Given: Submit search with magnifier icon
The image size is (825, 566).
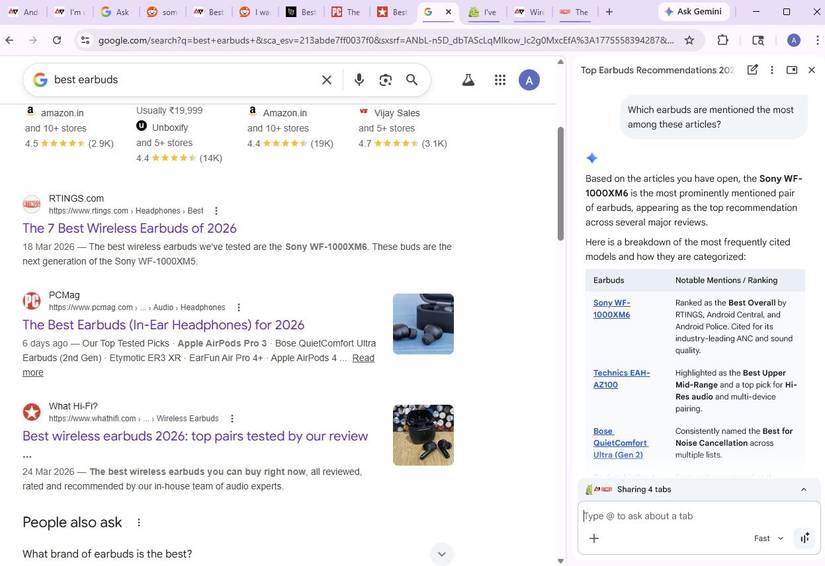Looking at the screenshot, I should 412,80.
